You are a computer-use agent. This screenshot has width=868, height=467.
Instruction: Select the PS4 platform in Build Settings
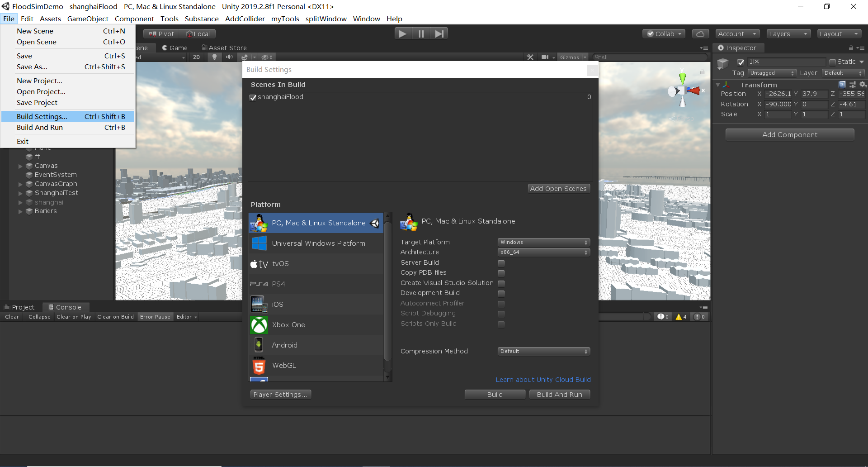coord(316,284)
